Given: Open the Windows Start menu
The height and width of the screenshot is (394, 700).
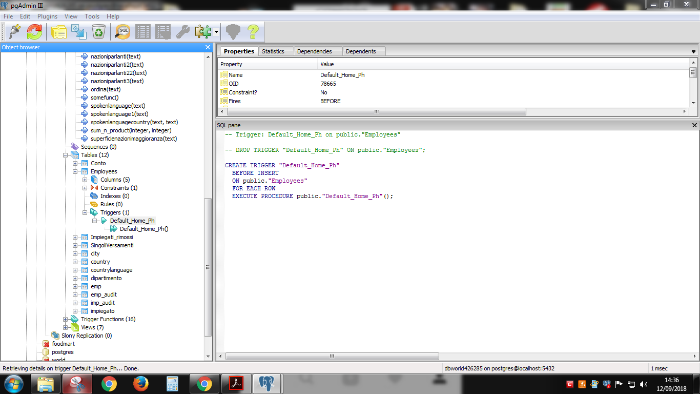Looking at the screenshot, I should tap(13, 384).
